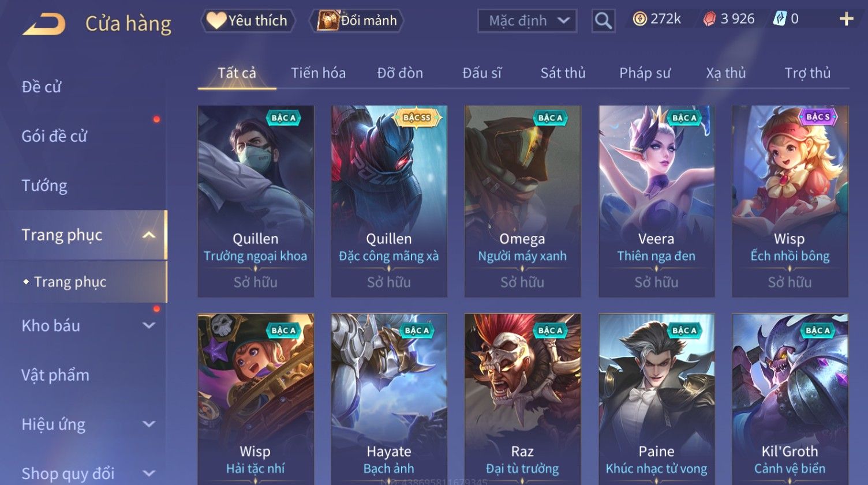Switch to the Pháp sư tab
This screenshot has width=868, height=485.
tap(645, 73)
